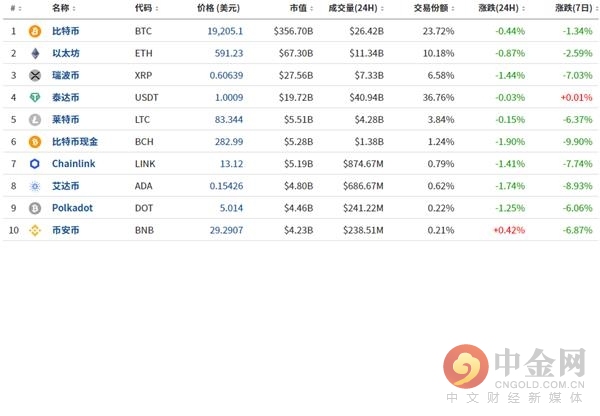This screenshot has width=600, height=416.
Task: Click the Cardano ADA dotted icon
Action: (x=35, y=186)
